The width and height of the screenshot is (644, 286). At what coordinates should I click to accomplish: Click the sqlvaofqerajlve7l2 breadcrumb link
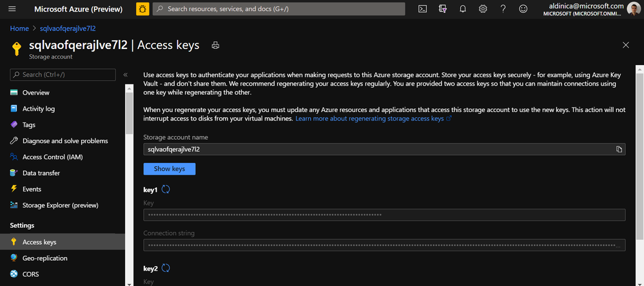coord(68,28)
